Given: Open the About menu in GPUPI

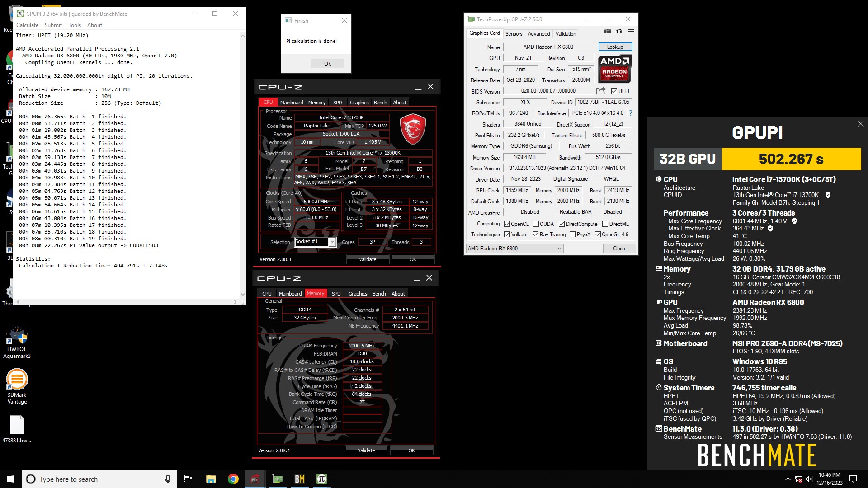Looking at the screenshot, I should (94, 25).
